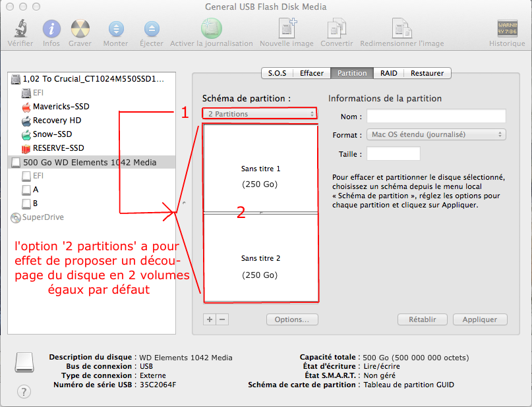The width and height of the screenshot is (532, 407).
Task: Click the Nom text field
Action: (436, 117)
